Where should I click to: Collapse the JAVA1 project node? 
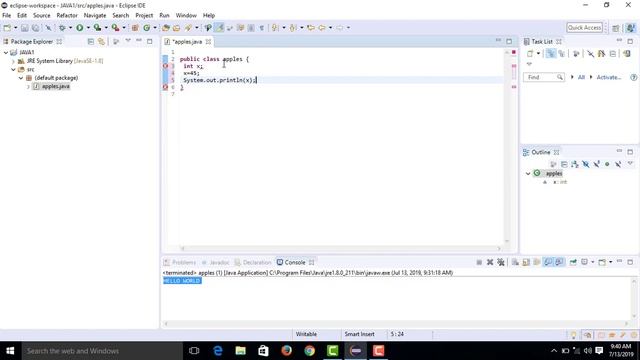click(6, 52)
